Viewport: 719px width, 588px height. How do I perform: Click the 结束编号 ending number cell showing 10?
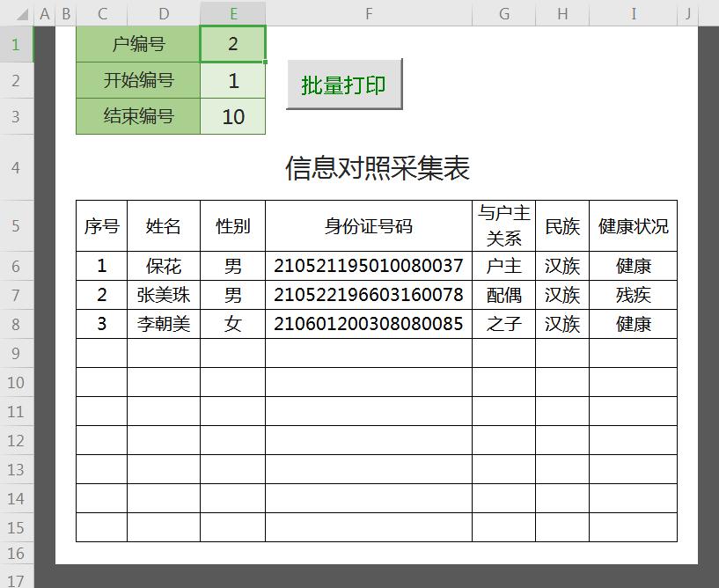click(233, 117)
